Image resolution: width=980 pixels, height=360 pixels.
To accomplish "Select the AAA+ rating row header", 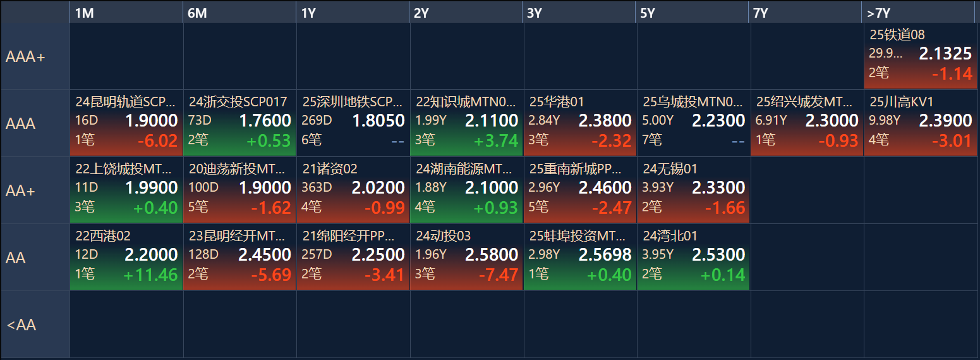I will [35, 56].
